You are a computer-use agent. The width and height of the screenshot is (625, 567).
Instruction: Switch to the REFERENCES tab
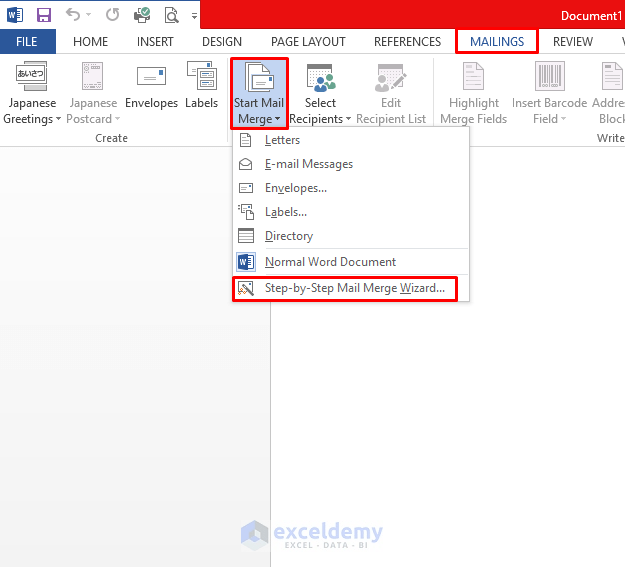coord(407,41)
